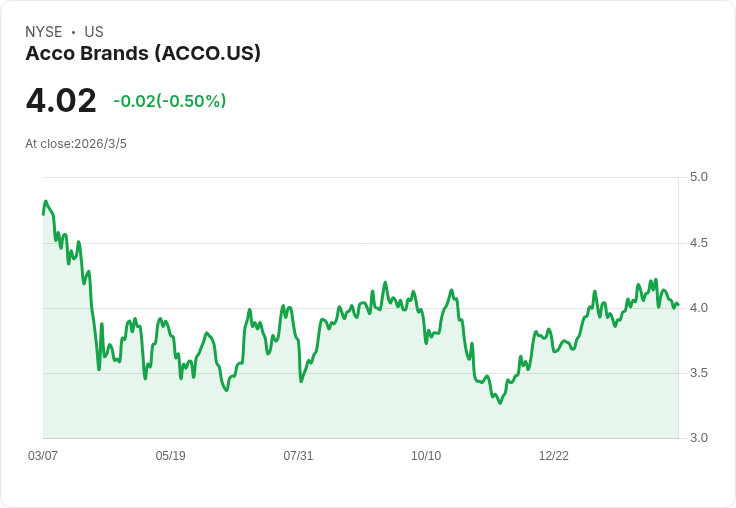The width and height of the screenshot is (736, 508).
Task: Click the 07/31 date axis label
Action: pos(298,455)
